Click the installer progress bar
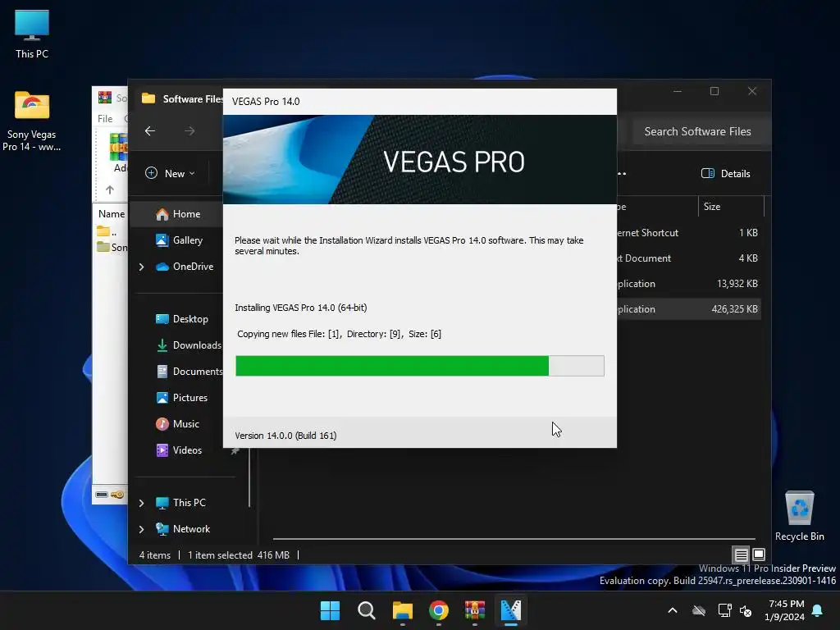This screenshot has width=840, height=630. point(419,366)
